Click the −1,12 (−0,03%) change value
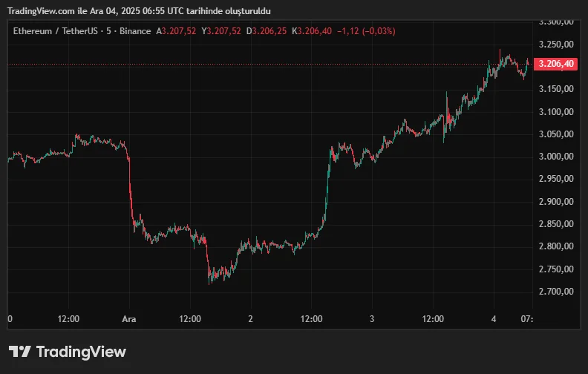The width and height of the screenshot is (588, 374). (x=366, y=31)
